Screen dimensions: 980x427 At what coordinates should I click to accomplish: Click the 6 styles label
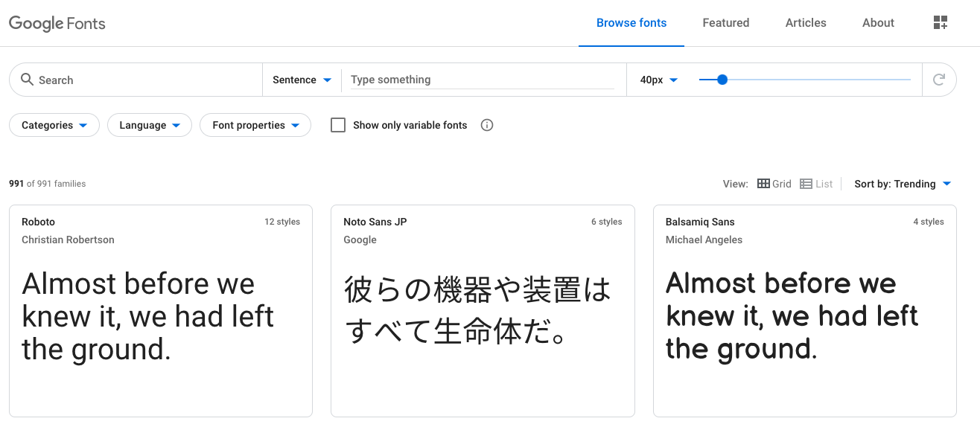[x=607, y=222]
